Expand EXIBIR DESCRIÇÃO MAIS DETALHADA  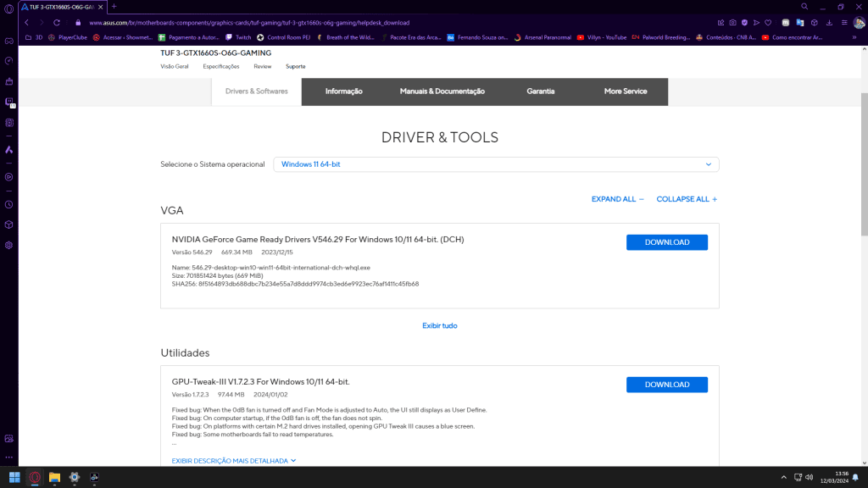(234, 461)
